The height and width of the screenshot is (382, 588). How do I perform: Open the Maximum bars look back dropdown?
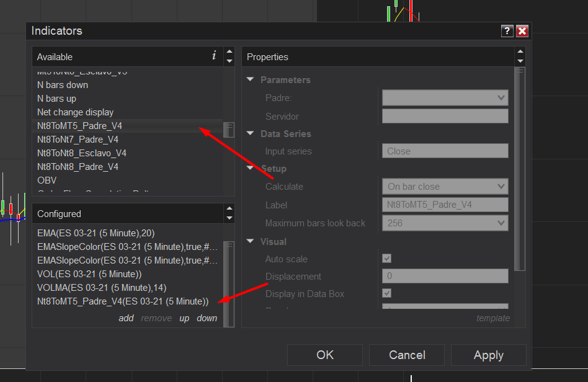coord(445,223)
